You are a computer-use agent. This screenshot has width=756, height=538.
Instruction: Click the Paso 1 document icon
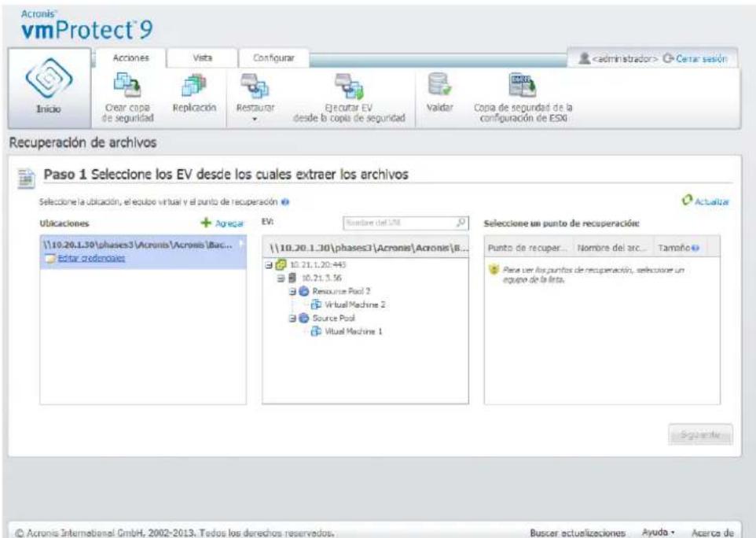pyautogui.click(x=26, y=179)
